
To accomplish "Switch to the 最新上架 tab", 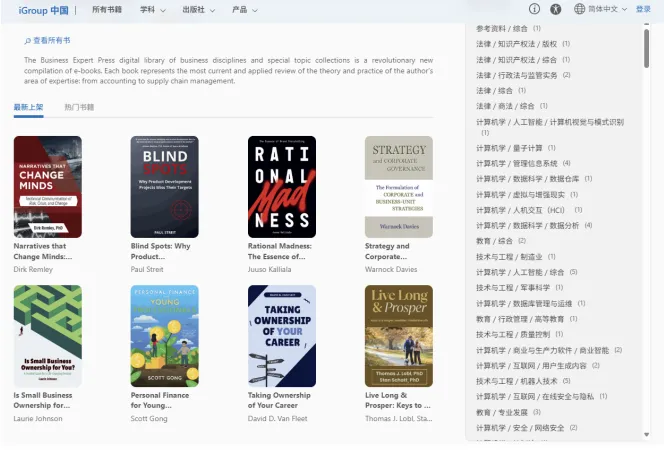I will (x=28, y=107).
